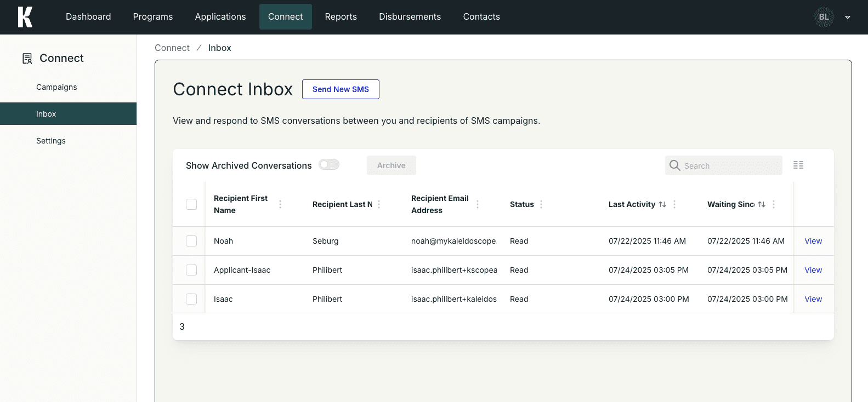Viewport: 868px width, 402px height.
Task: Tick the checkbox for Applicant-Isaac row
Action: point(191,270)
